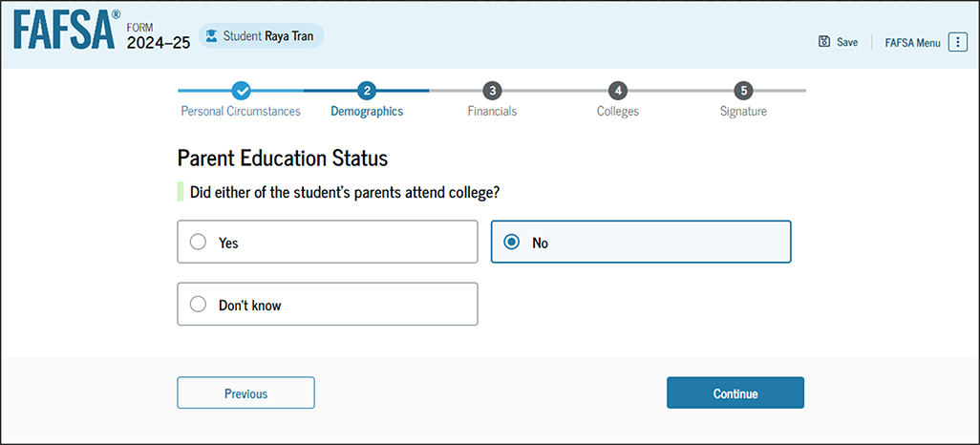The width and height of the screenshot is (980, 445).
Task: Click step 3 Financials circle
Action: [492, 91]
